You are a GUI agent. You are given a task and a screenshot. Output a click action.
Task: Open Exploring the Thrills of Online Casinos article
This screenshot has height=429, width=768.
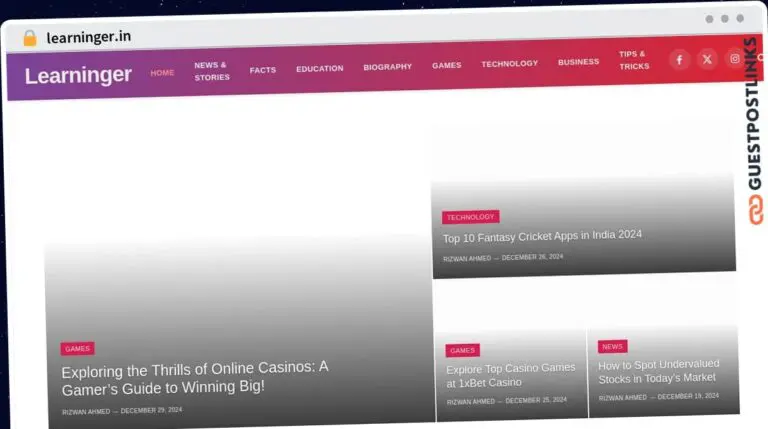195,378
